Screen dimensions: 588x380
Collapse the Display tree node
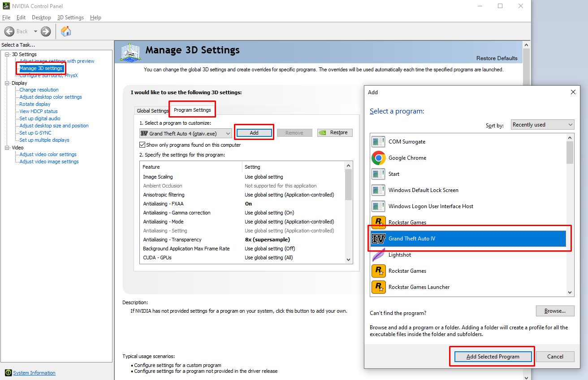click(7, 83)
